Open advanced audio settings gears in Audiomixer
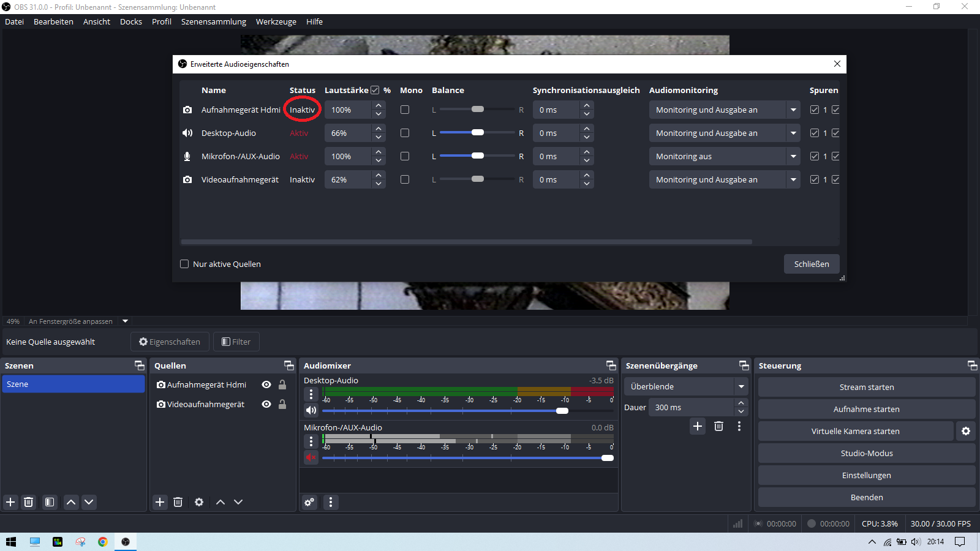 pyautogui.click(x=309, y=502)
